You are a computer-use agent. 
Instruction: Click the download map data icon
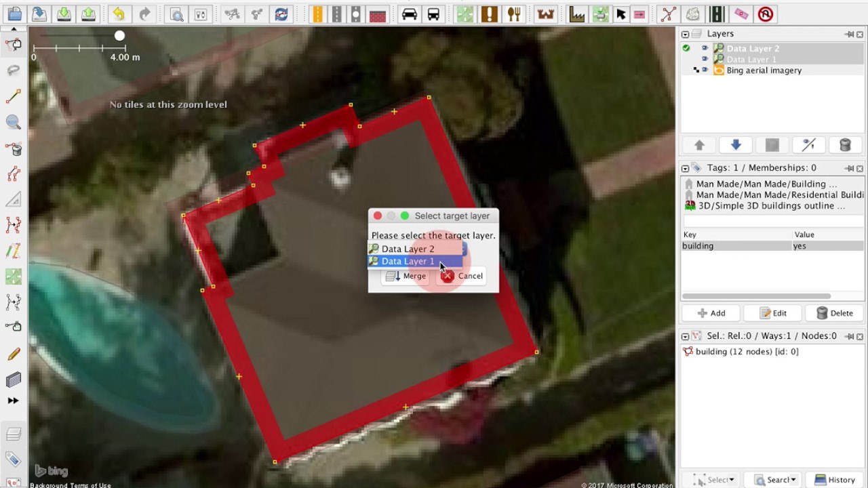click(62, 14)
